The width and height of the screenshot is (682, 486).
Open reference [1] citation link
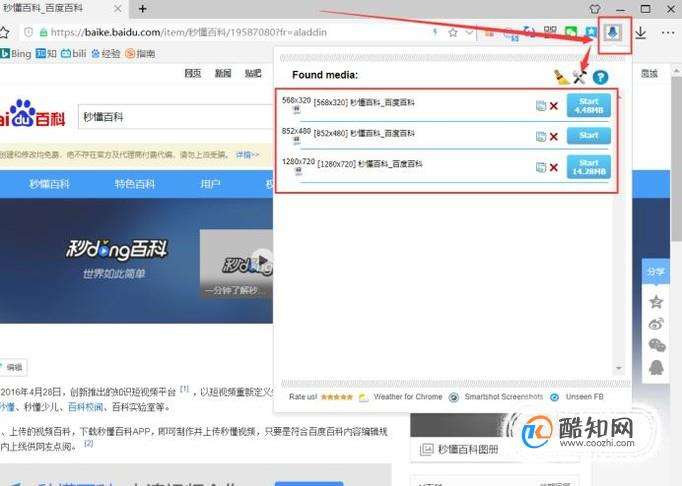pyautogui.click(x=184, y=389)
